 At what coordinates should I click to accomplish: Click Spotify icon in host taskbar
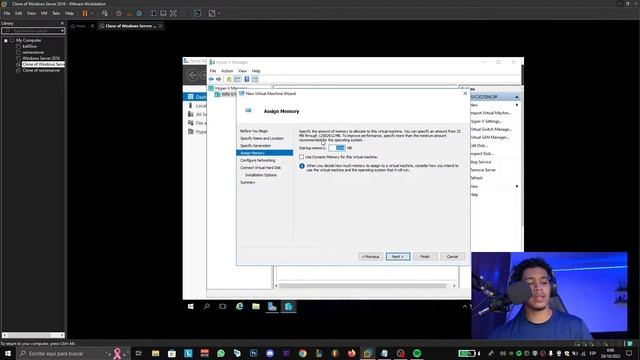point(417,353)
